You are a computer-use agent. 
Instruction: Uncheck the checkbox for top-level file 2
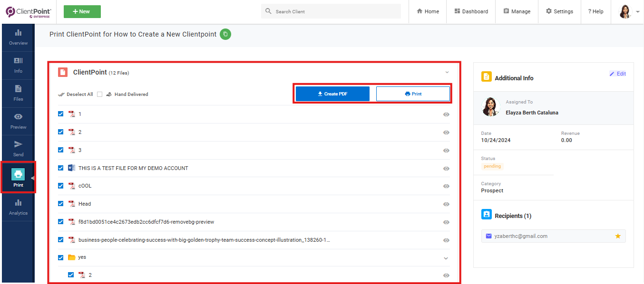coord(60,132)
